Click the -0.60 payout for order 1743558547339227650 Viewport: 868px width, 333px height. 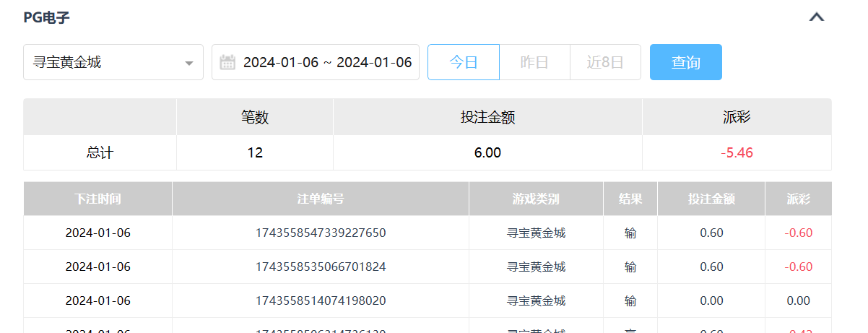pyautogui.click(x=798, y=233)
